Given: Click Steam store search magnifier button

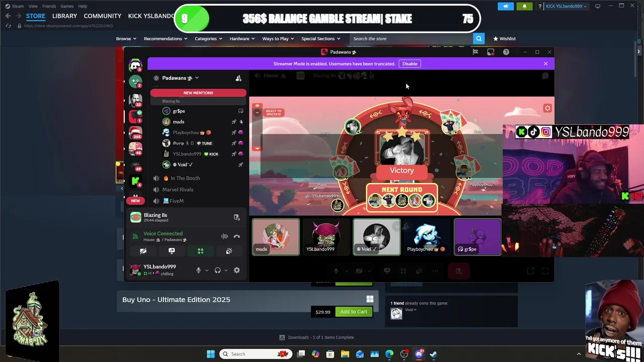Looking at the screenshot, I should 478,38.
